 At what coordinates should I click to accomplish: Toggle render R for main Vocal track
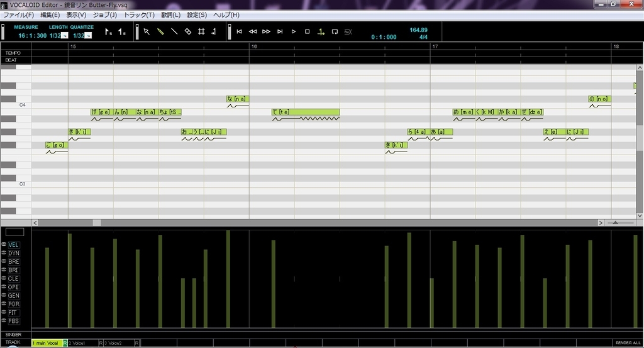point(65,343)
